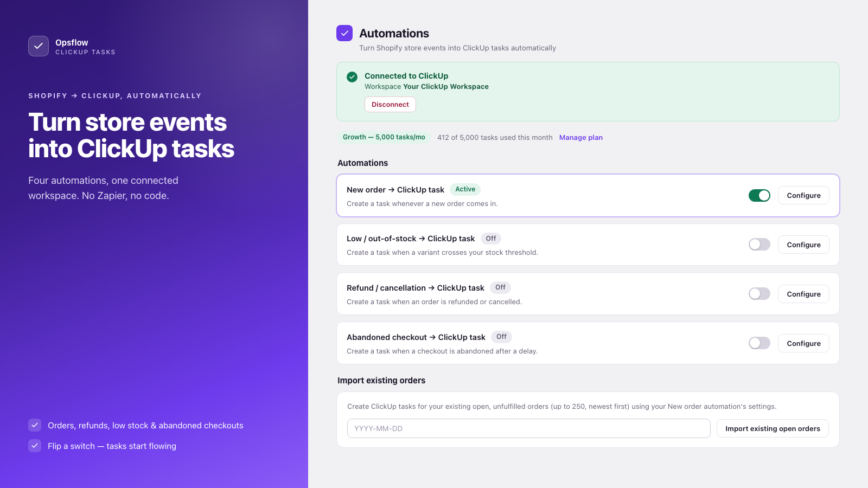Click the Abandoned checkout → ClickUp task title

click(416, 337)
